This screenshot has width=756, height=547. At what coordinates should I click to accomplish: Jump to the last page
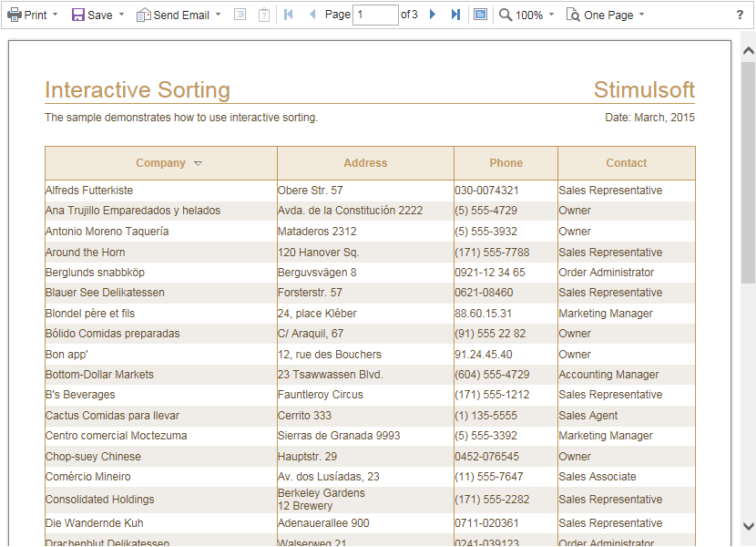(x=455, y=15)
